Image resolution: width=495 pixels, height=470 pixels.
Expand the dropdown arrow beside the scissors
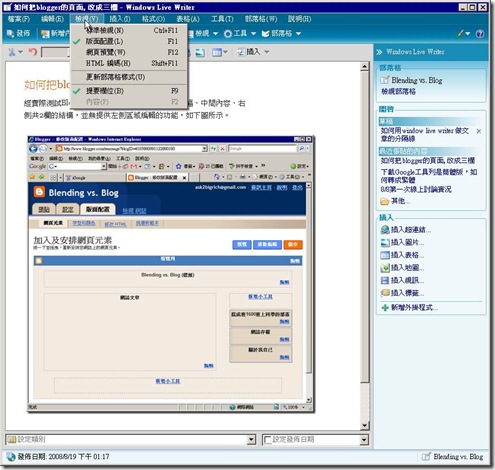(x=20, y=52)
